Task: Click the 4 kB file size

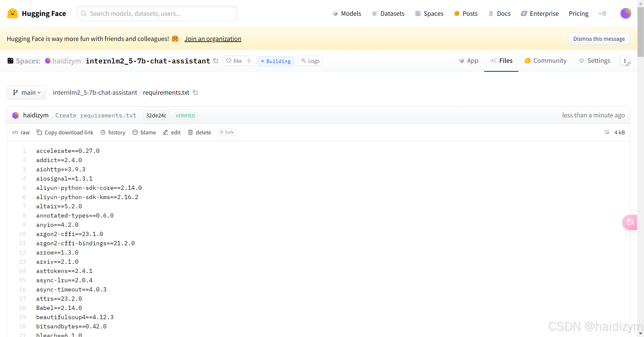Action: click(619, 132)
